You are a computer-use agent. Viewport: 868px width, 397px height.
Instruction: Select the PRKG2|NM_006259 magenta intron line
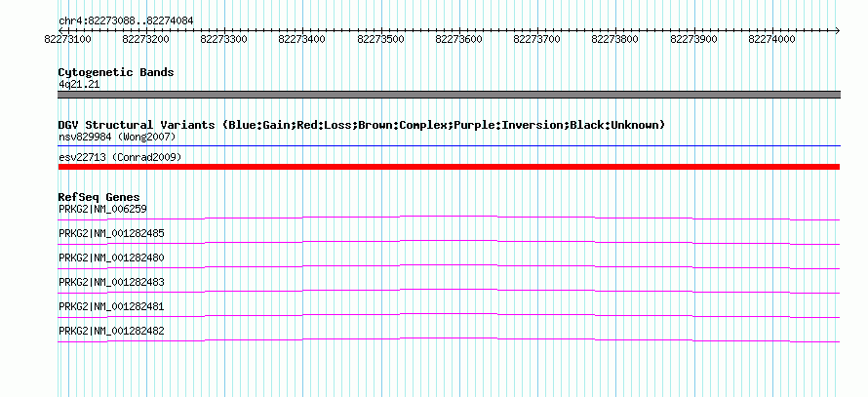449,218
